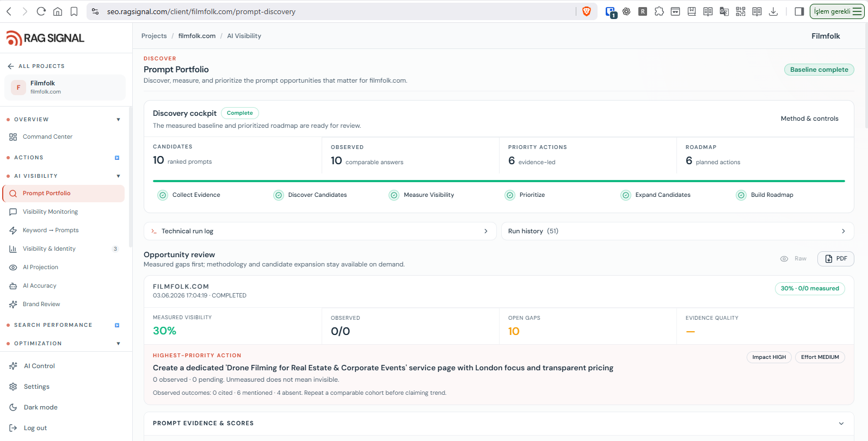
Task: Click the Baseline complete badge
Action: point(819,70)
